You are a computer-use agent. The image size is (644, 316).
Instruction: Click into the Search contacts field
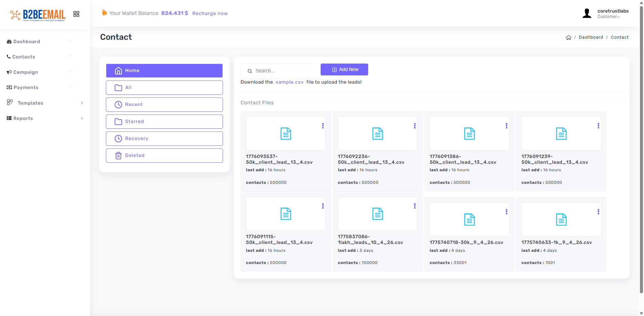pyautogui.click(x=285, y=71)
